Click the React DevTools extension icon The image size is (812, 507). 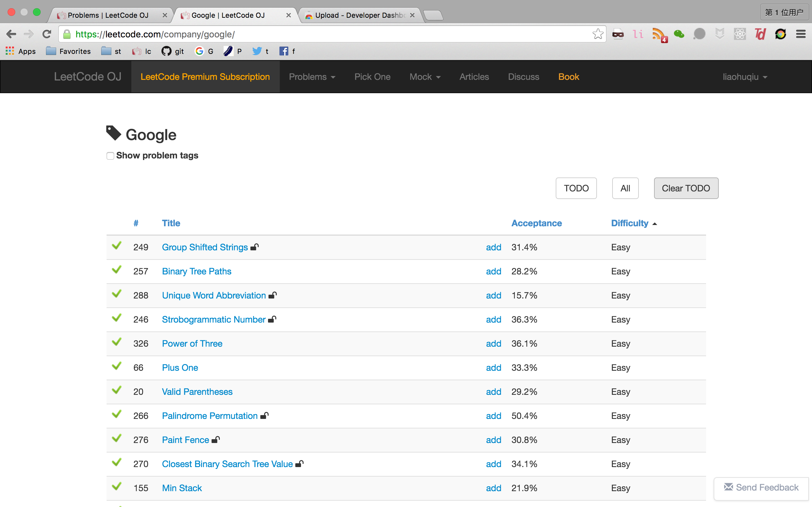tap(740, 34)
